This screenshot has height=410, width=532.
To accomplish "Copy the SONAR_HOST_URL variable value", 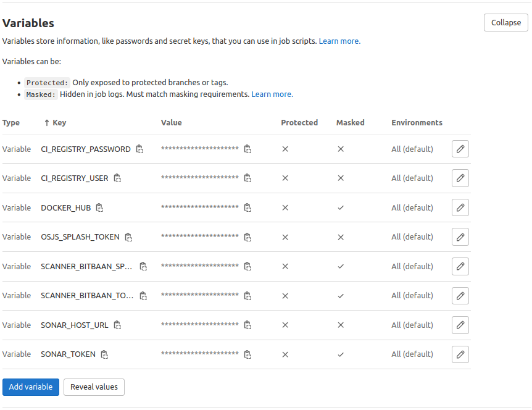I will [247, 325].
